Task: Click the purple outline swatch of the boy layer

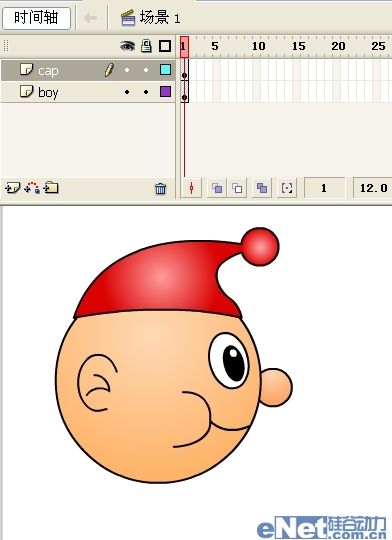Action: click(165, 92)
